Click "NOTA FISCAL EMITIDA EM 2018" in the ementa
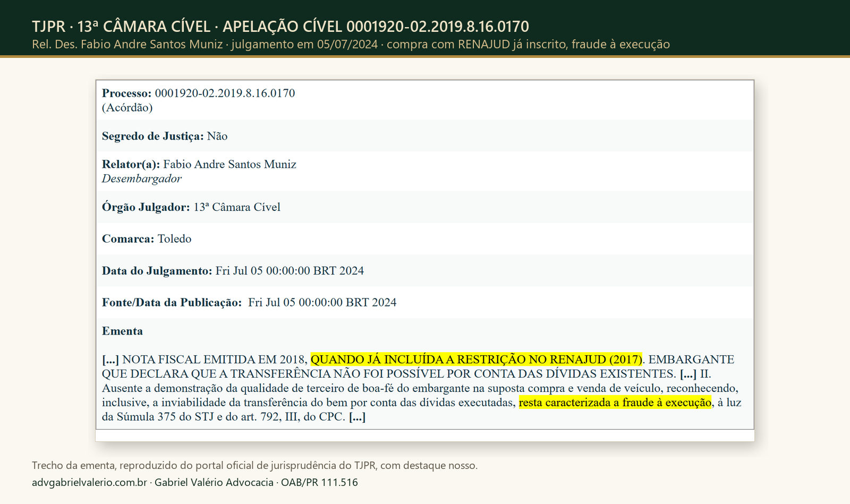The image size is (850, 504). pyautogui.click(x=215, y=360)
